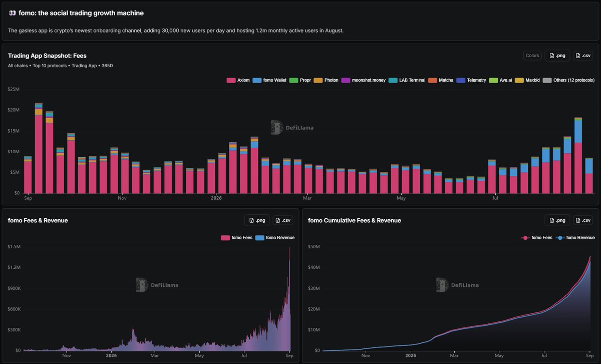Click the 'Trading App Snapshot: Fees' title

pos(47,56)
